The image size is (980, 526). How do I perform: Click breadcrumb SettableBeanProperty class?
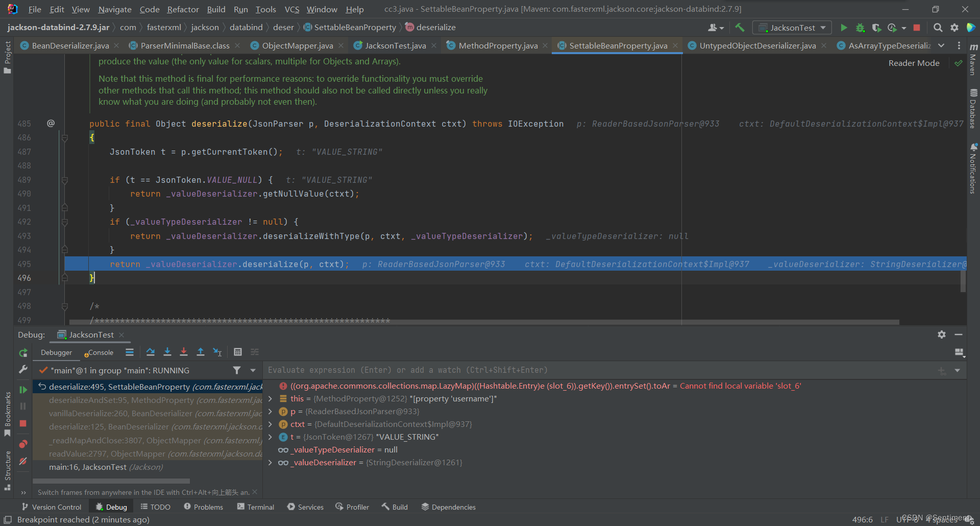(350, 28)
